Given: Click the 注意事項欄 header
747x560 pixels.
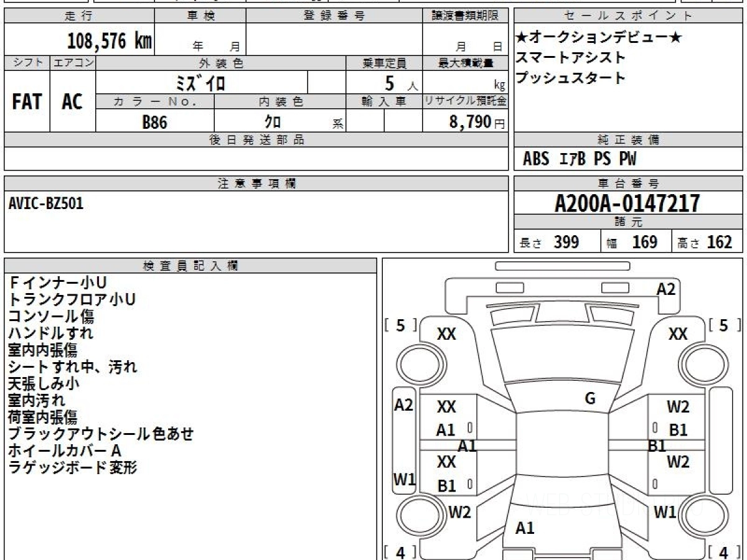Looking at the screenshot, I should (256, 184).
